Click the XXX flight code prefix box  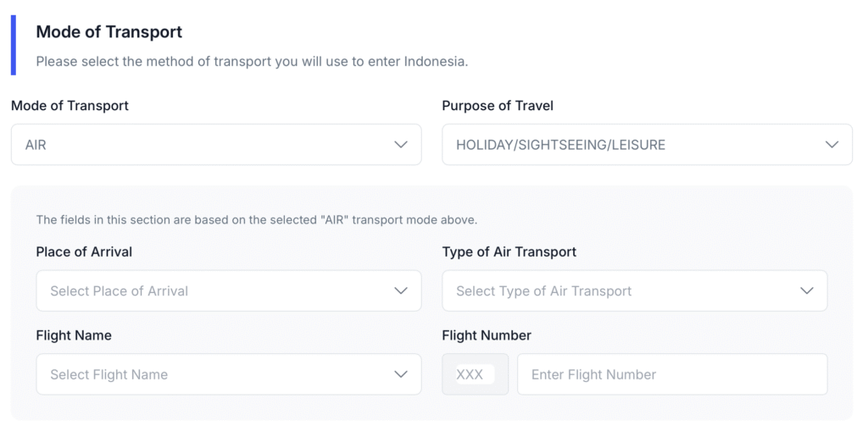coord(475,374)
